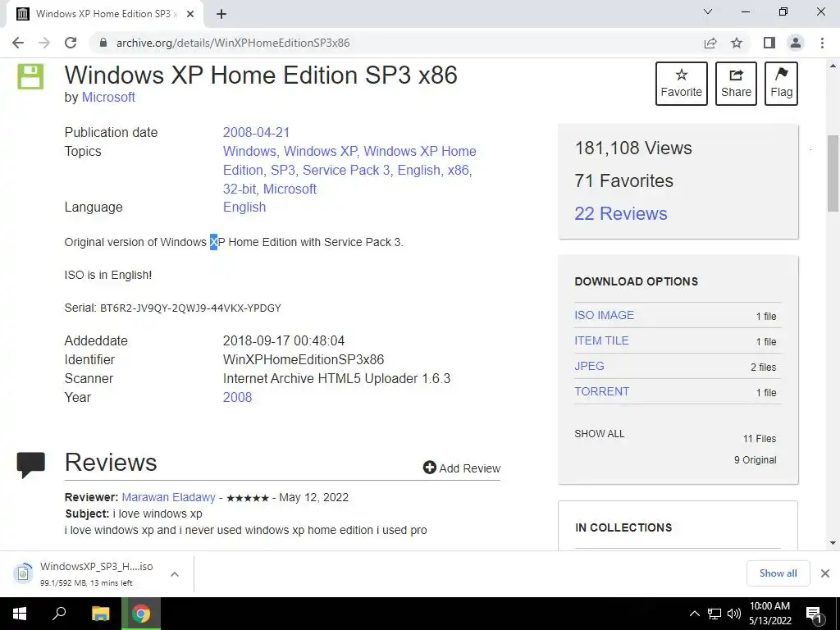
Task: Open the Windows XP topic link
Action: [321, 151]
